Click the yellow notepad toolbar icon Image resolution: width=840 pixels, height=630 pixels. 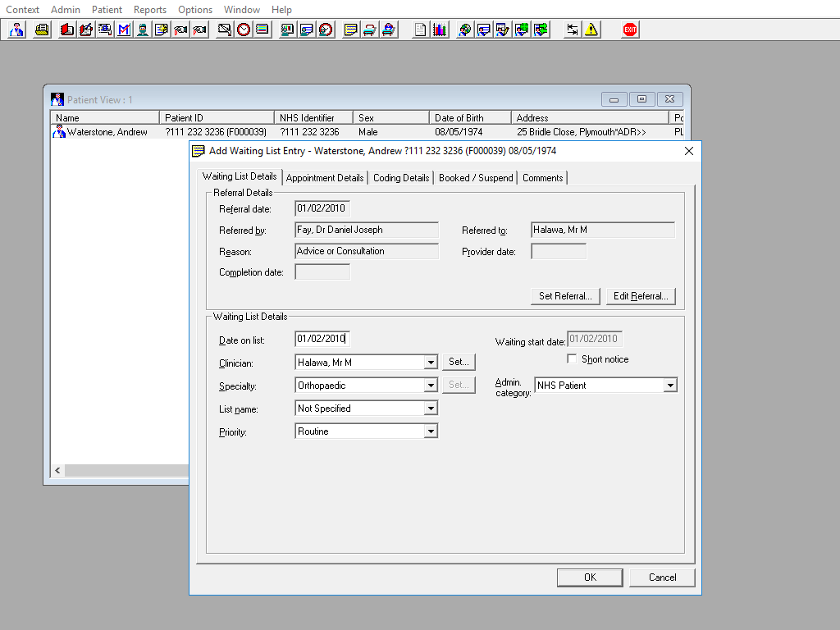[x=350, y=30]
